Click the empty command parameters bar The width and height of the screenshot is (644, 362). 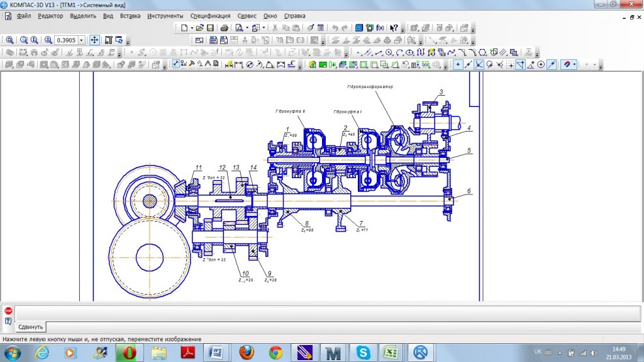tap(328, 314)
